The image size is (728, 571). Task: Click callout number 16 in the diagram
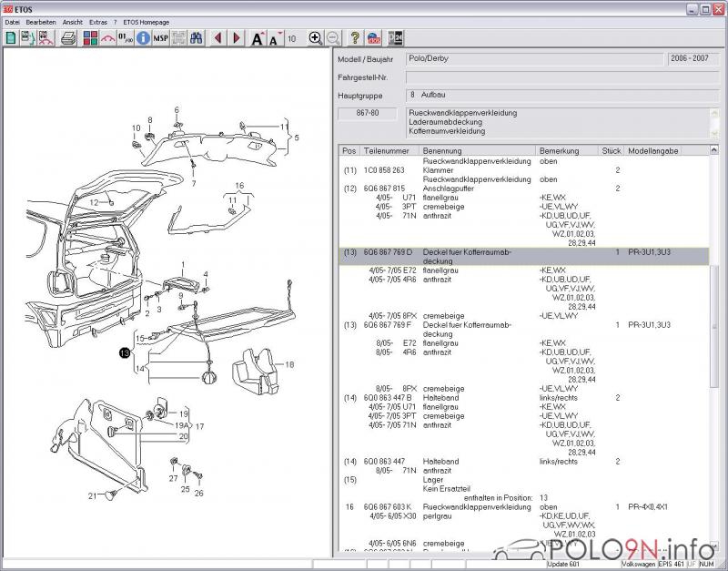239,186
